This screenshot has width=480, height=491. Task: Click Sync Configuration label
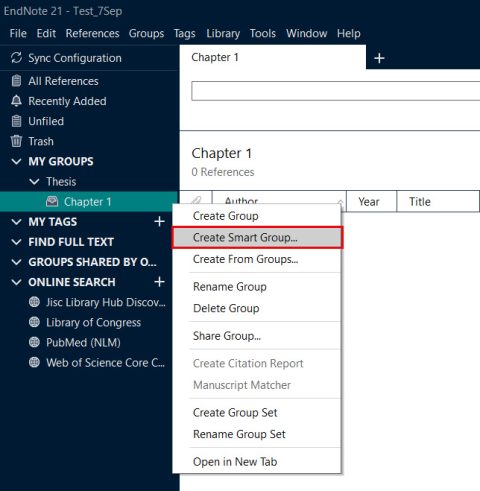coord(75,58)
